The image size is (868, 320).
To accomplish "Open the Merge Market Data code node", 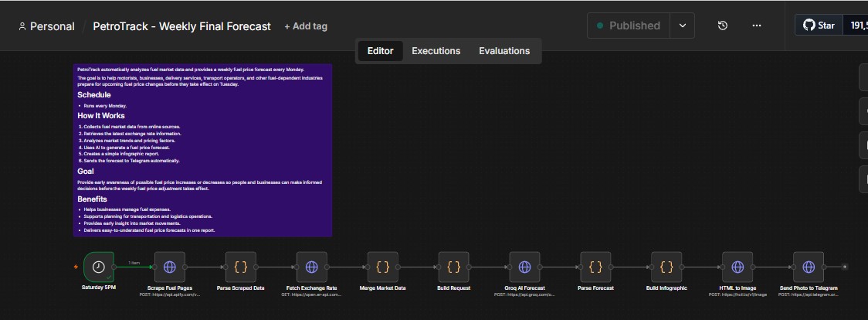I will [382, 267].
